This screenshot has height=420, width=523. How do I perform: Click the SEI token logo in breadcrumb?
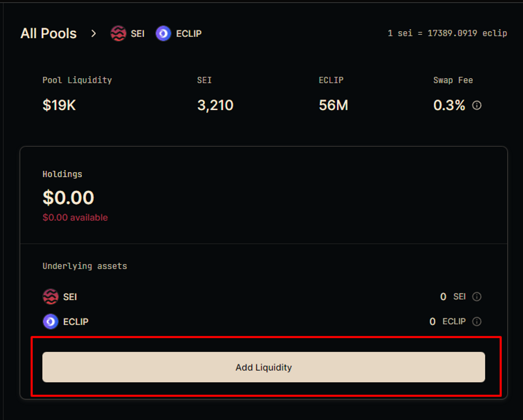[x=118, y=34]
